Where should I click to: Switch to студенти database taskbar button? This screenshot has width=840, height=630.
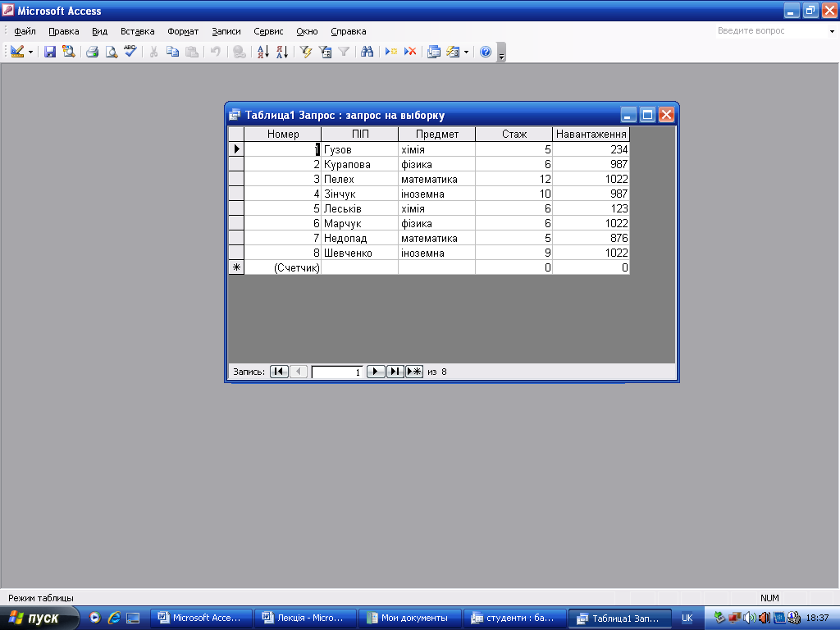[514, 619]
